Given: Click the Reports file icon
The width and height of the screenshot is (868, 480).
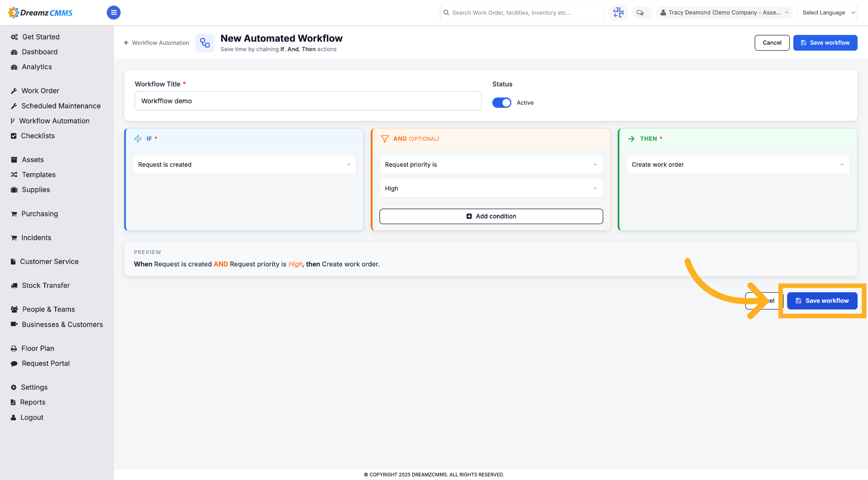Looking at the screenshot, I should point(13,402).
